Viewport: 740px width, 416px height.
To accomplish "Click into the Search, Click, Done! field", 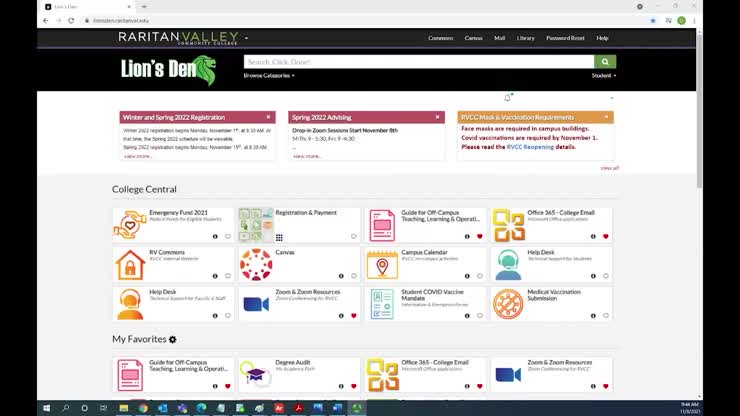I will (x=420, y=62).
